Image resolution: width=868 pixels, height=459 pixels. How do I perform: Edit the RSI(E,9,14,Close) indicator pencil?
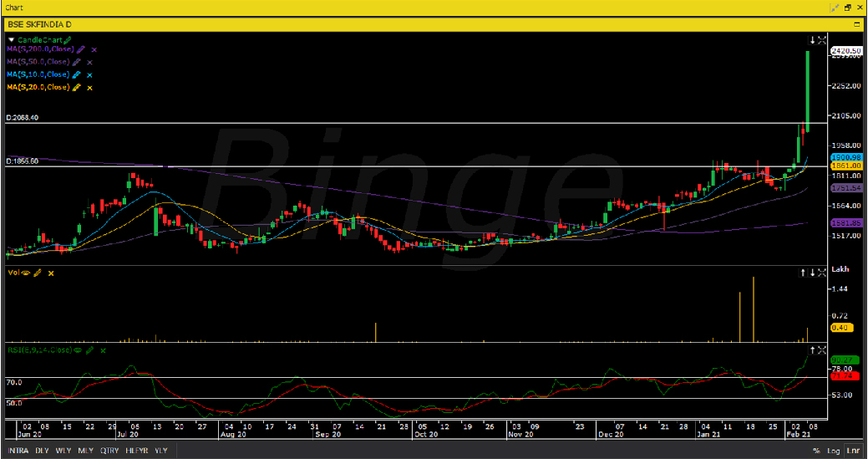click(x=89, y=350)
